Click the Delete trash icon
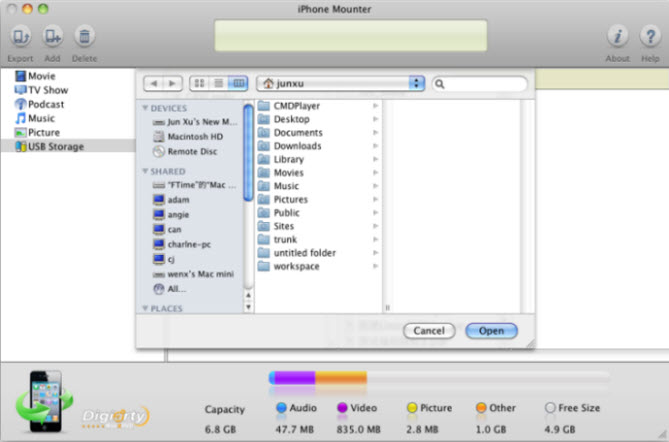Image resolution: width=669 pixels, height=442 pixels. [84, 37]
